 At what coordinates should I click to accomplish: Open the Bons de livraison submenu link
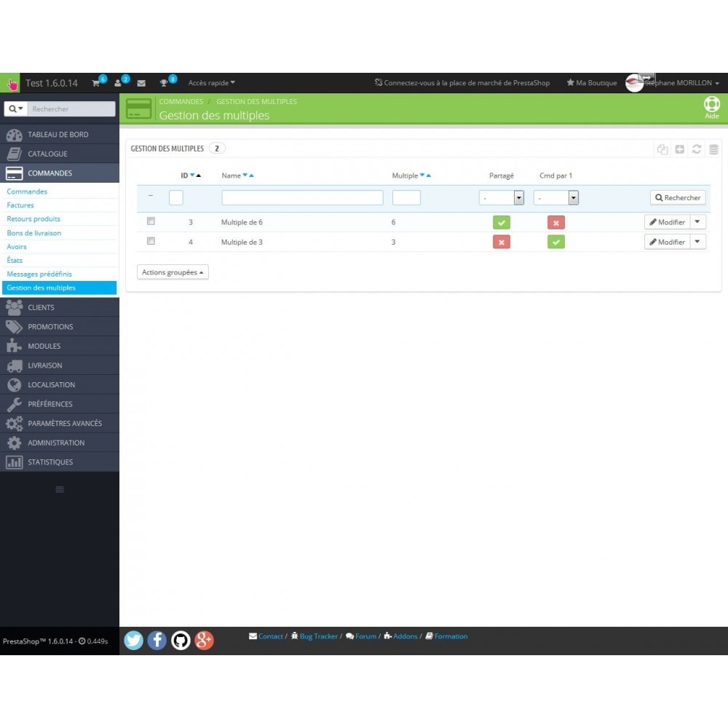34,233
